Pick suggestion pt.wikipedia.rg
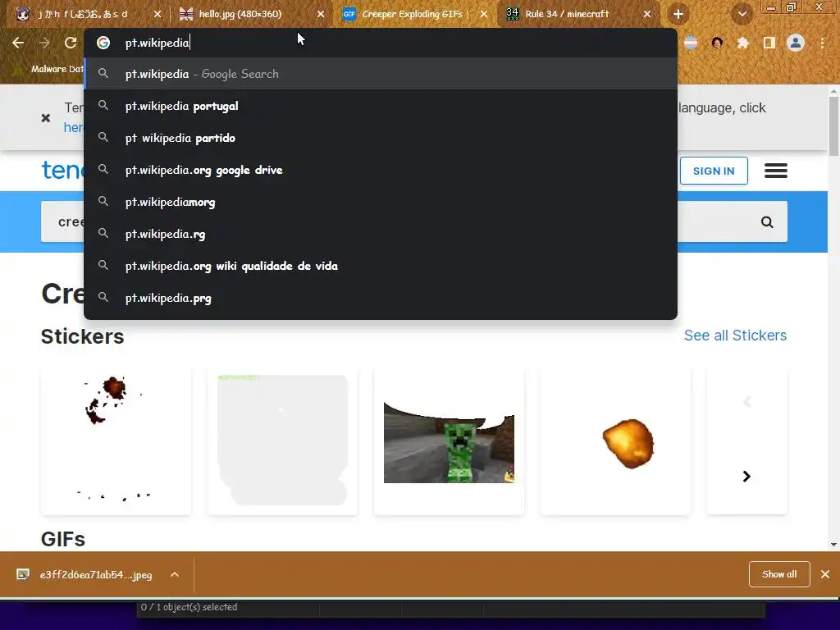The image size is (840, 630). [381, 234]
